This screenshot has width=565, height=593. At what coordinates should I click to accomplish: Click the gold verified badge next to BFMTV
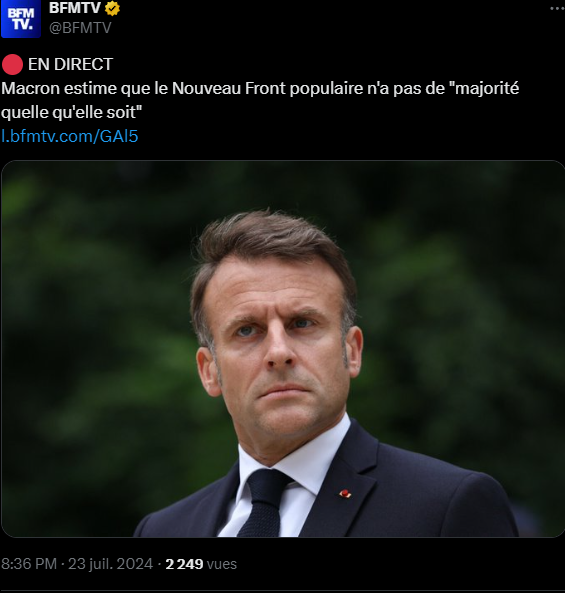coord(112,8)
